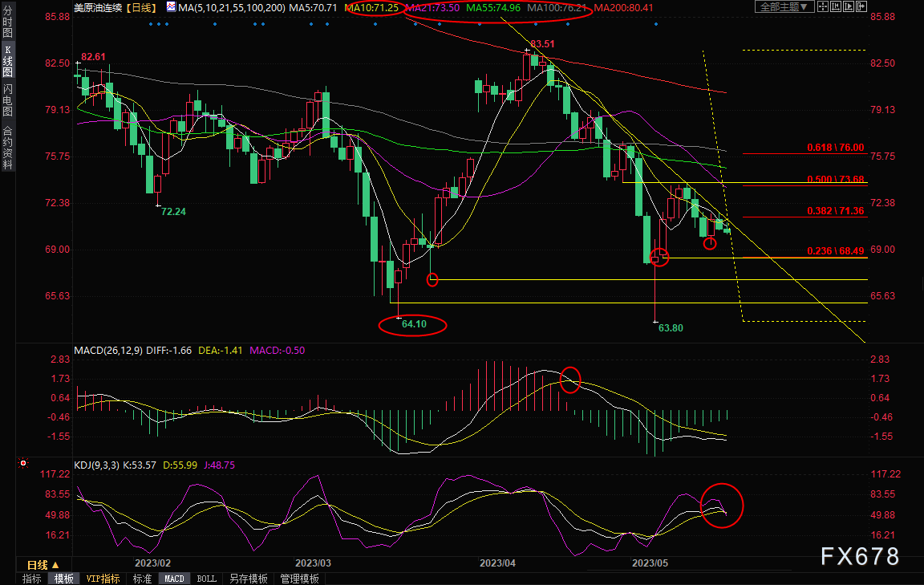Open the 日线 period selector
The image size is (924, 585).
click(43, 565)
